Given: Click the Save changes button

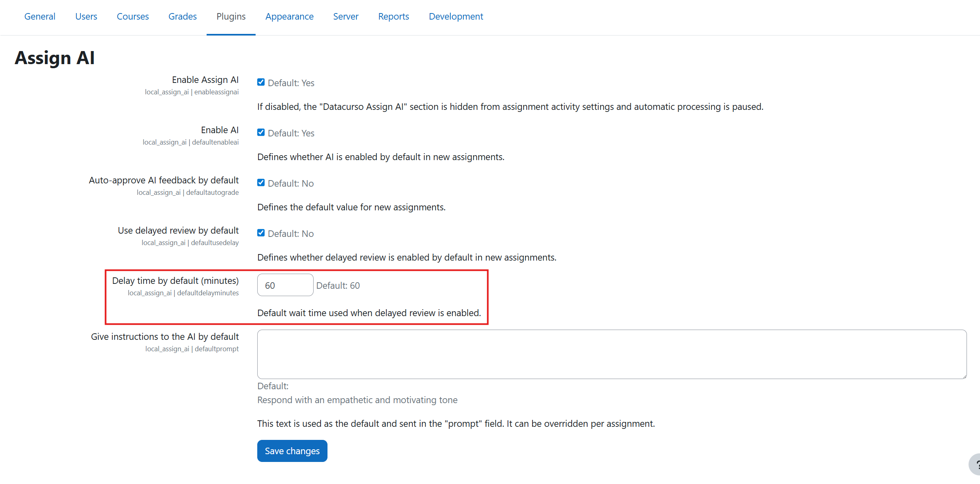Looking at the screenshot, I should coord(292,451).
